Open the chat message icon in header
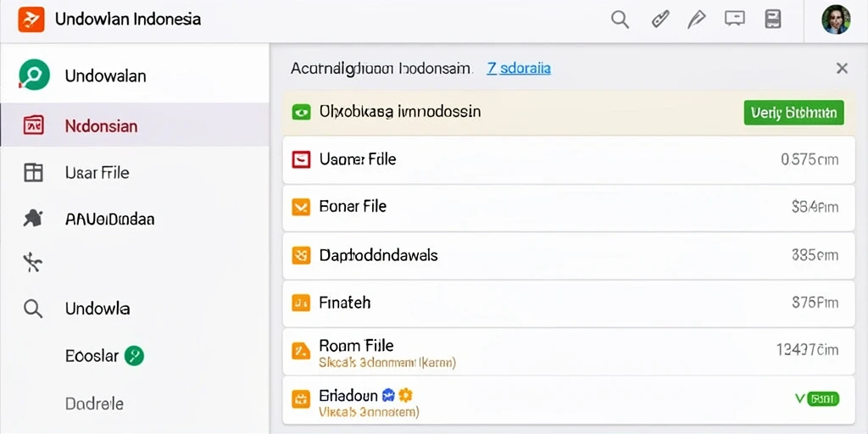This screenshot has height=434, width=868. 734,19
